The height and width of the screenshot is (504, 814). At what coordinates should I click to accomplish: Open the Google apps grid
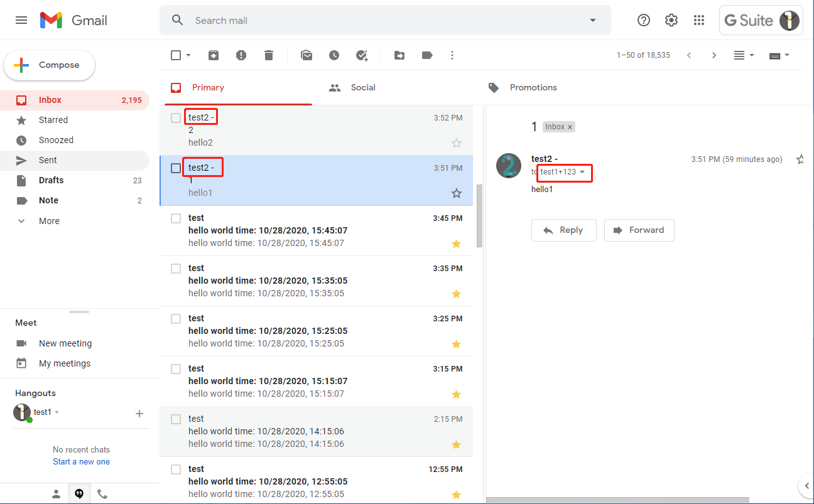[x=699, y=20]
